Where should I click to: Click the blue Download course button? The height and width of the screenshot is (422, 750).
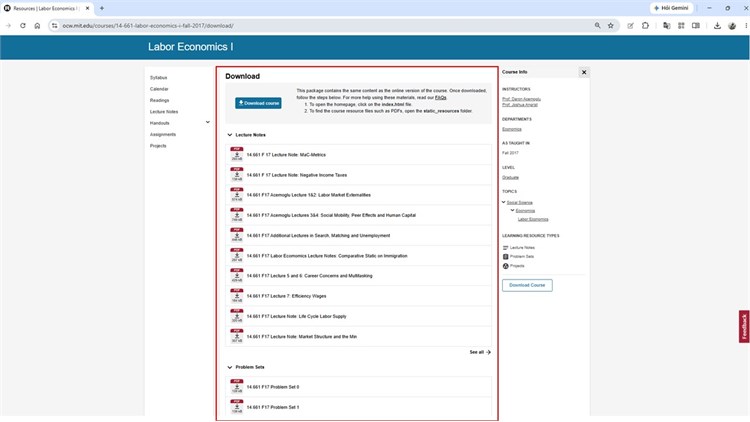(258, 103)
